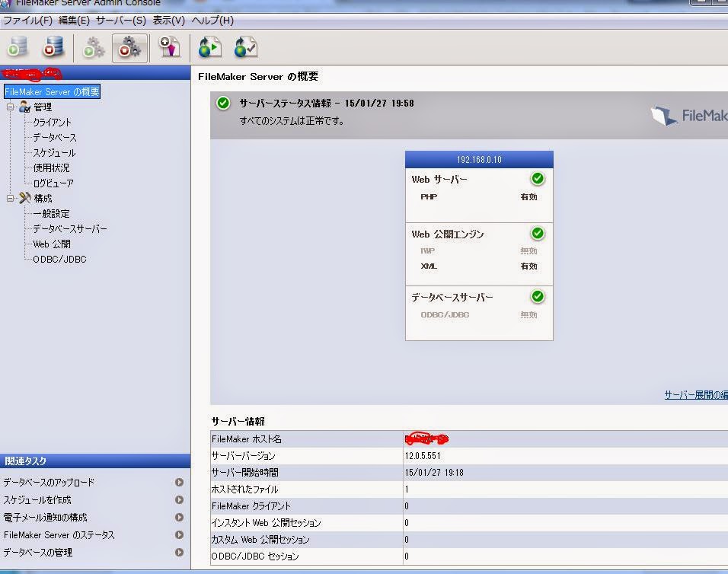Open the サーバー(S) menu
The image size is (728, 574).
121,21
